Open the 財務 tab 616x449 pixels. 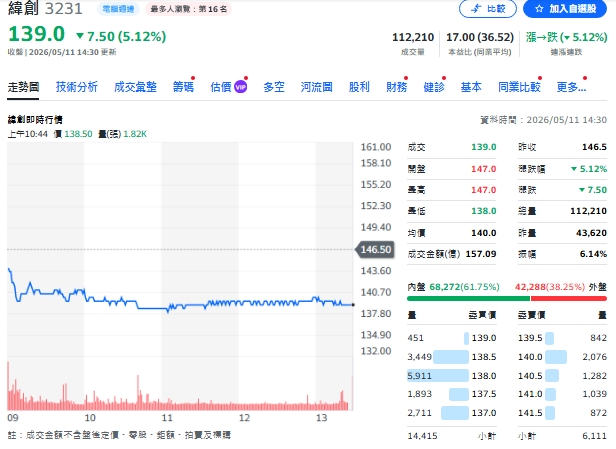396,87
